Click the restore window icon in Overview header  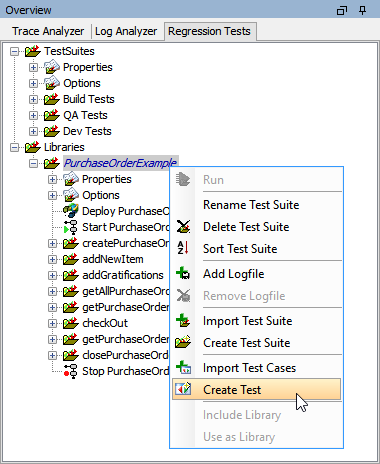coord(342,11)
